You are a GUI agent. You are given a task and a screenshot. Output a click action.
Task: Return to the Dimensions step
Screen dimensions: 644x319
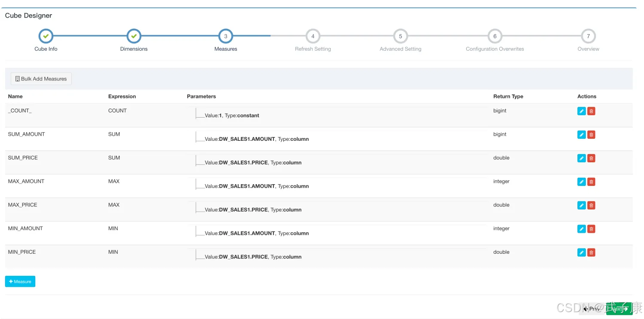coord(134,36)
